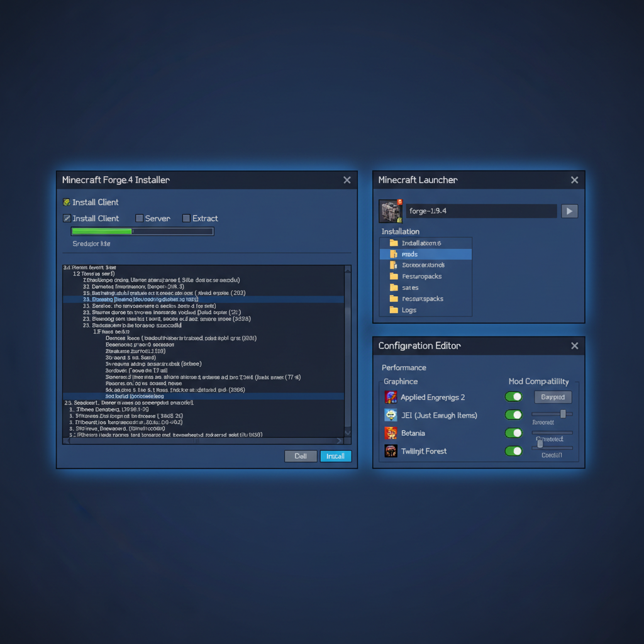Screen dimensions: 644x644
Task: Click the installer log's scroll-down arrow
Action: pyautogui.click(x=348, y=433)
